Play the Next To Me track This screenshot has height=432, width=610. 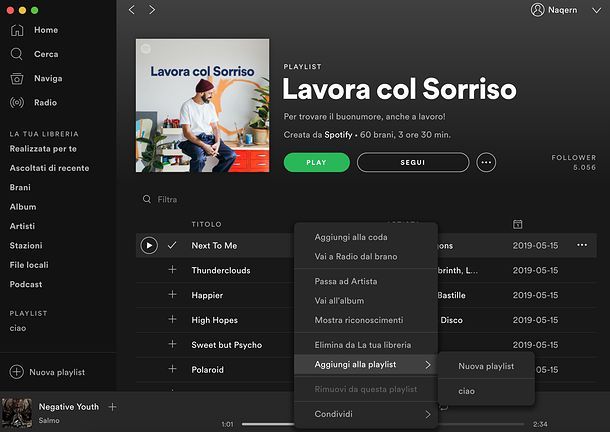click(x=149, y=245)
